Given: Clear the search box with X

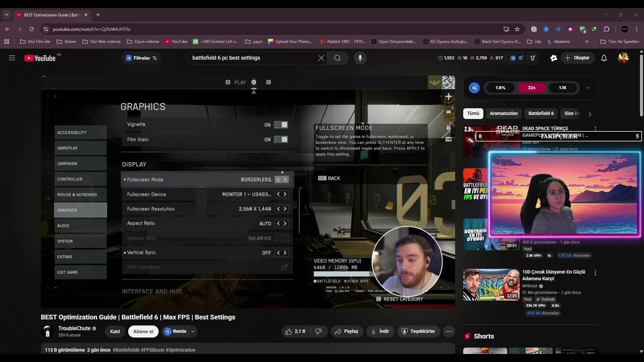Looking at the screenshot, I should (321, 58).
